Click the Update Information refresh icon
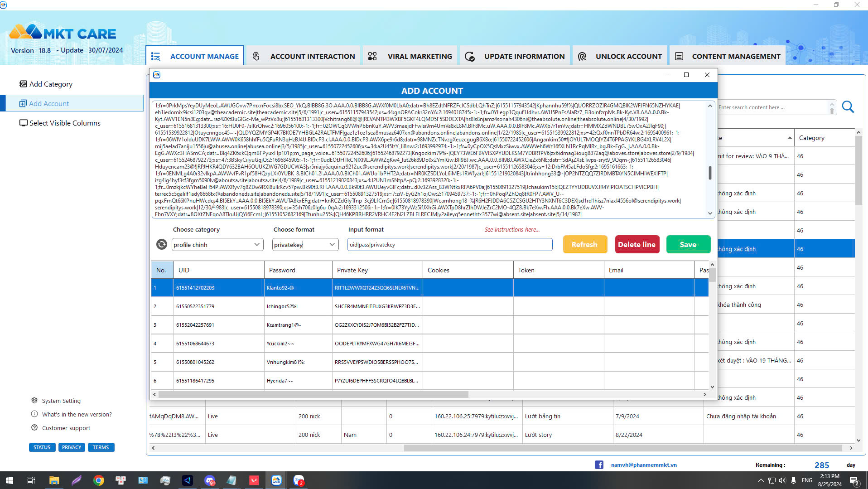This screenshot has width=868, height=489. coord(470,57)
